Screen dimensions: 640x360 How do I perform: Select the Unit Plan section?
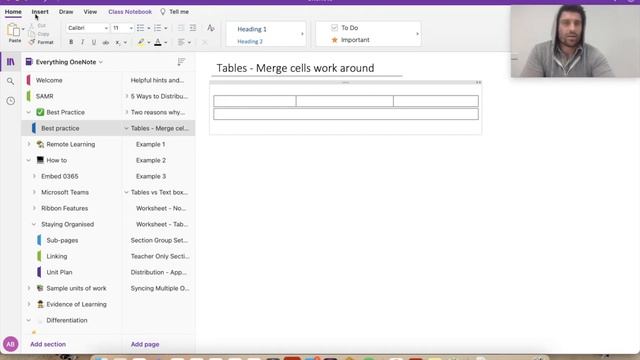tap(59, 272)
